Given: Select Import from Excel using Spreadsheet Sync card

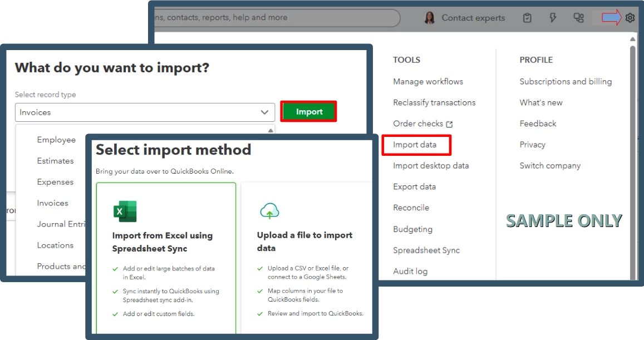Looking at the screenshot, I should [166, 258].
